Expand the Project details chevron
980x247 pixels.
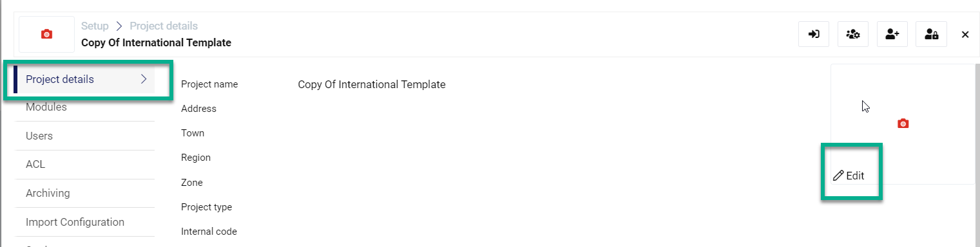click(144, 79)
